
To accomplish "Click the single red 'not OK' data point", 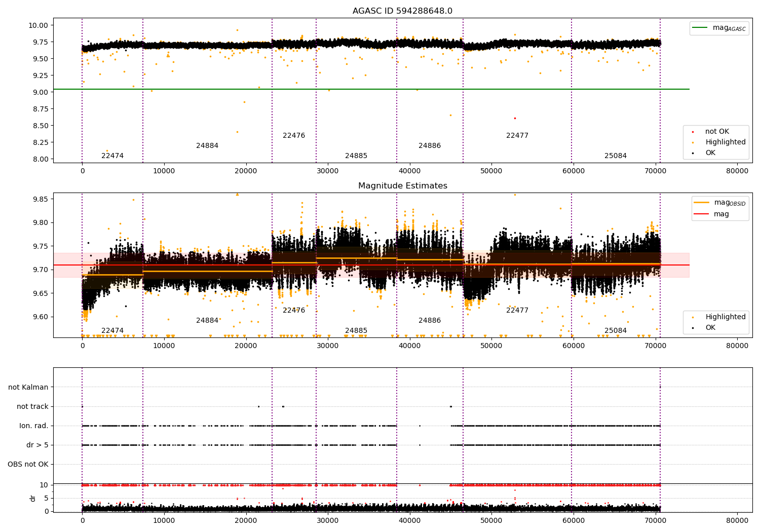I will click(515, 118).
